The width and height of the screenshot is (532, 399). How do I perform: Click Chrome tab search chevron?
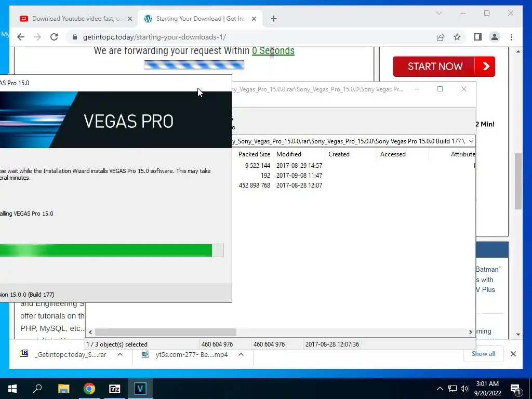coord(438,13)
